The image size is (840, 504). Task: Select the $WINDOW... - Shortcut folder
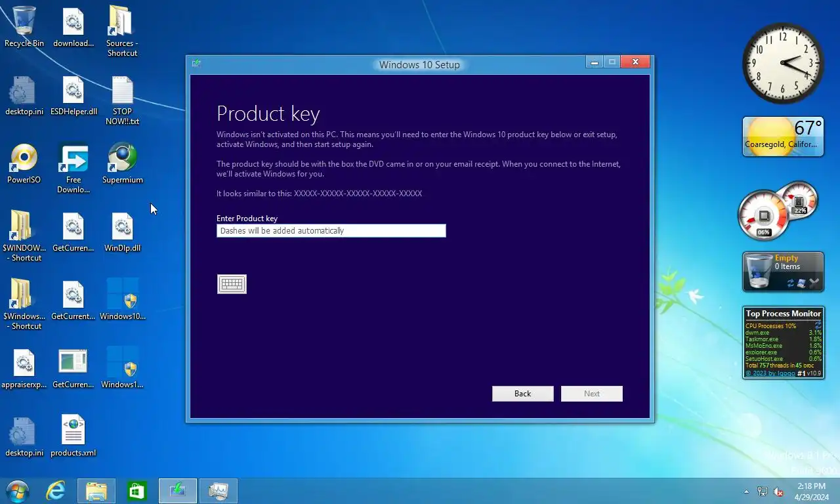click(24, 236)
